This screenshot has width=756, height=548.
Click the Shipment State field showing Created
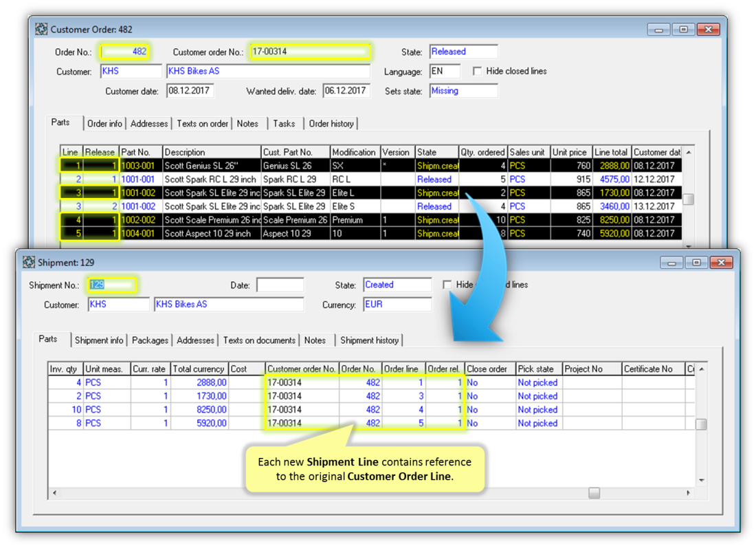(397, 285)
